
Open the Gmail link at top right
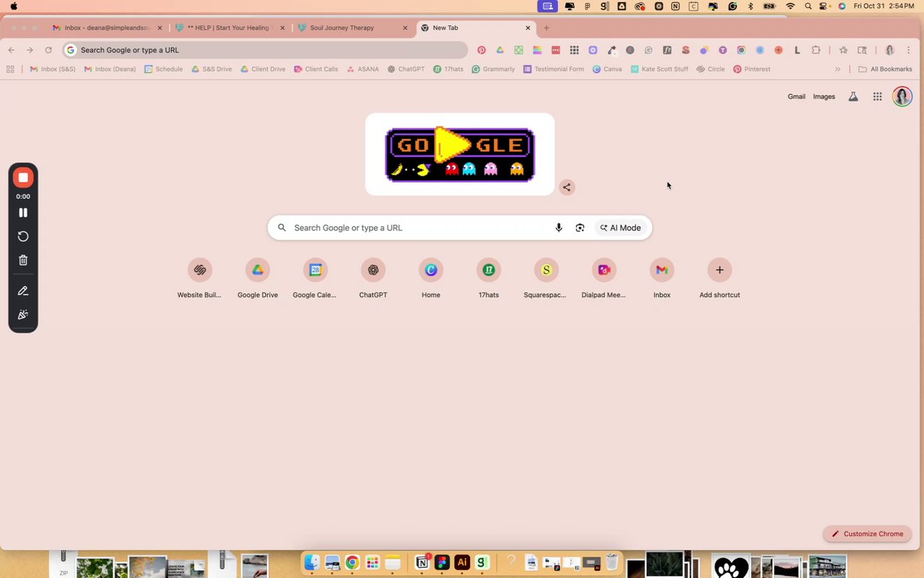[796, 97]
